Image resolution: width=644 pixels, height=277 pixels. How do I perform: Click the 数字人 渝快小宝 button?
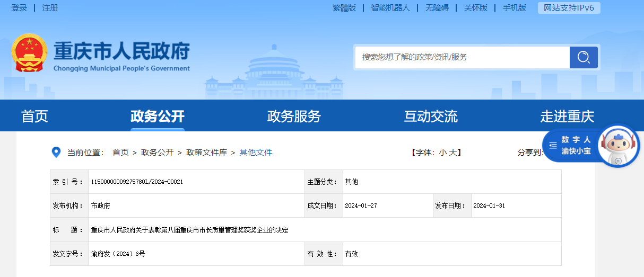576,145
